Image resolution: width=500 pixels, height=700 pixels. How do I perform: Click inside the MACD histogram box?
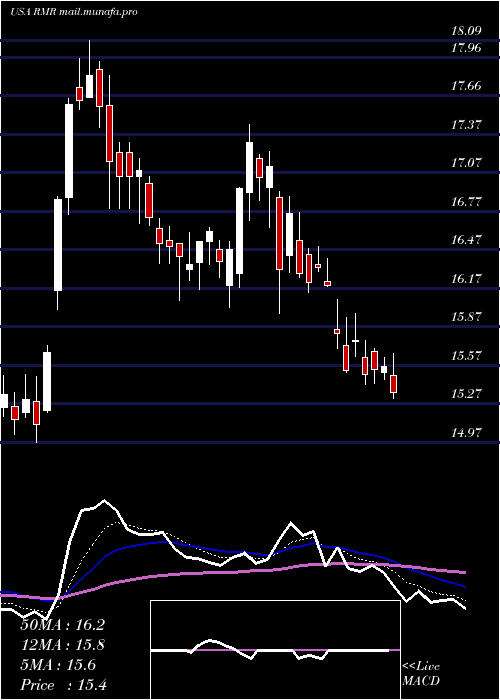(x=275, y=650)
